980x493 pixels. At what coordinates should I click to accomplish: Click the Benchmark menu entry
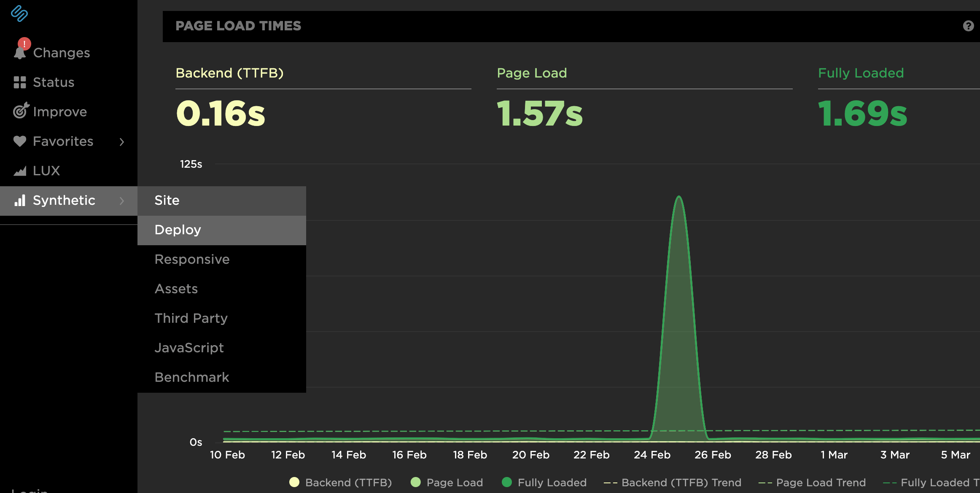pyautogui.click(x=192, y=377)
